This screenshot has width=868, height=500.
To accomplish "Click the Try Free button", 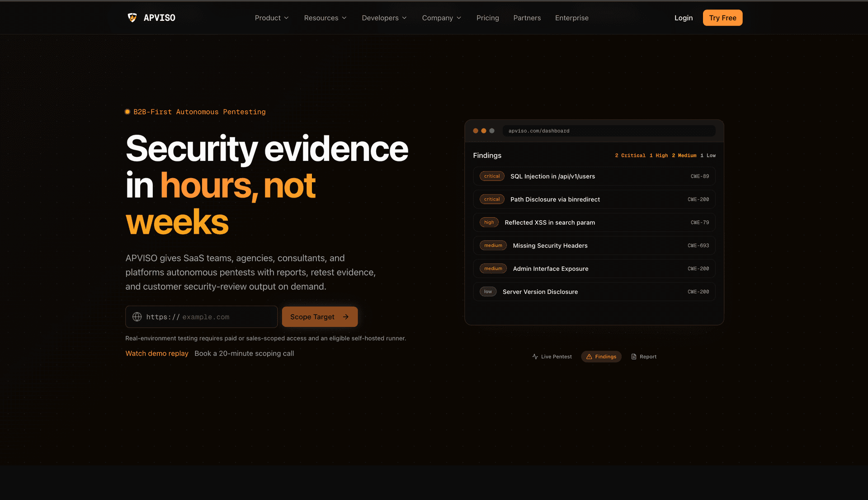I will (722, 18).
